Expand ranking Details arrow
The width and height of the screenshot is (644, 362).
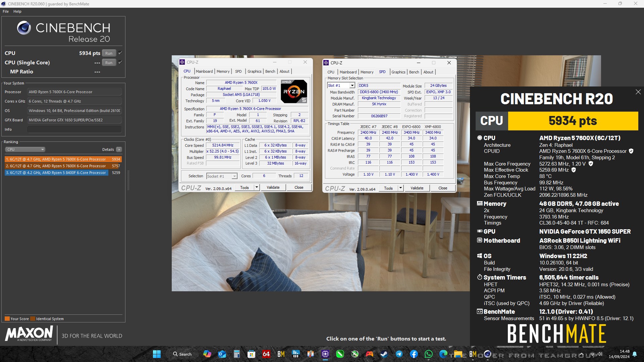(119, 149)
